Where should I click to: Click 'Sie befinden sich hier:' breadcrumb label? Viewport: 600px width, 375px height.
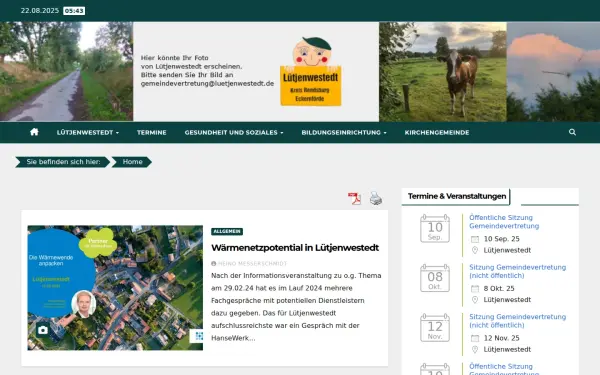coord(63,162)
